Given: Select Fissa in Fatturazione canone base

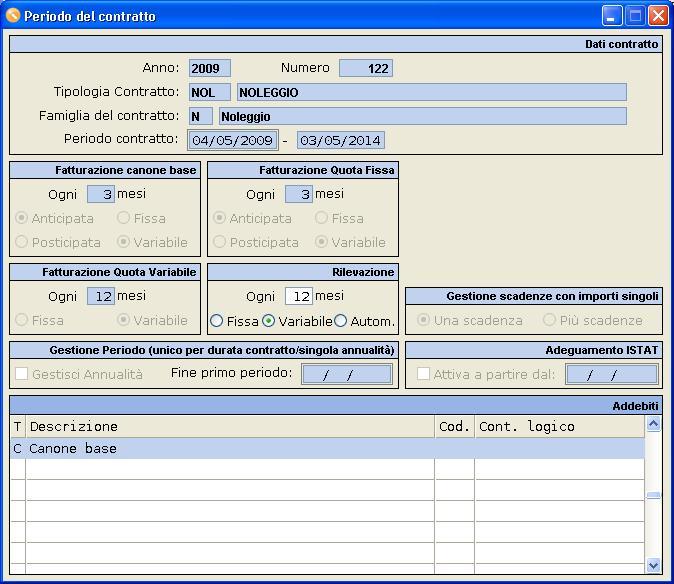Looking at the screenshot, I should click(123, 217).
